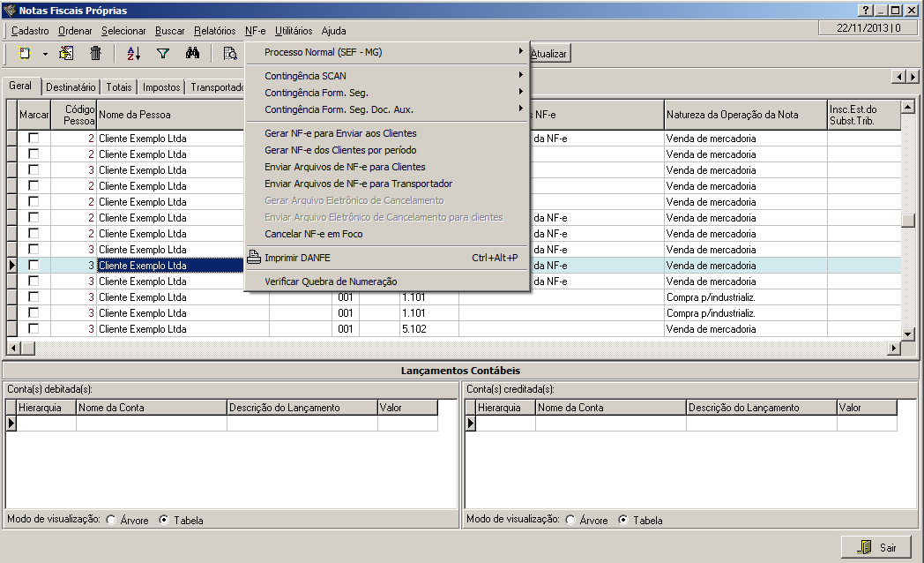This screenshot has width=924, height=563.
Task: Select Tabela view mode under credited accounts
Action: (623, 520)
